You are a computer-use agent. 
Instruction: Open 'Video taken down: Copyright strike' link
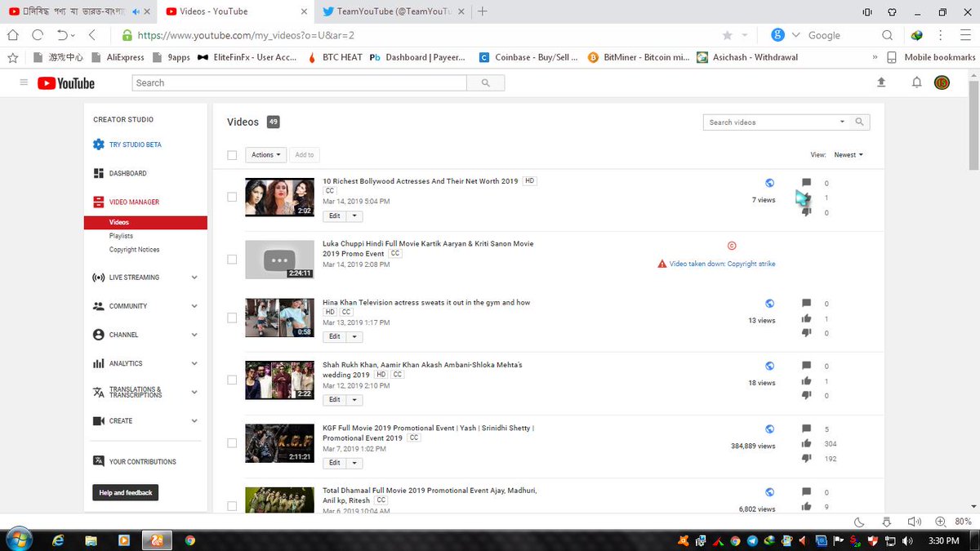722,264
